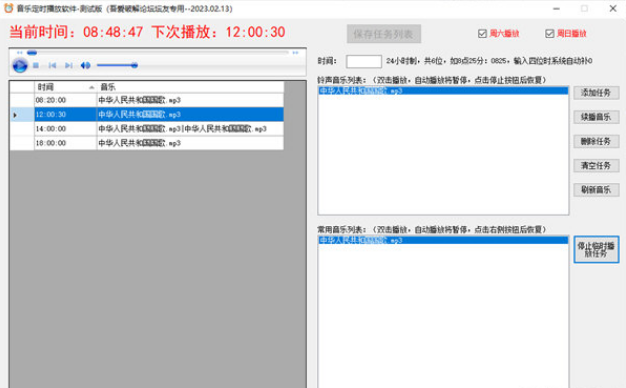Click the alarm clock app icon in title bar
The image size is (626, 388).
(8, 8)
